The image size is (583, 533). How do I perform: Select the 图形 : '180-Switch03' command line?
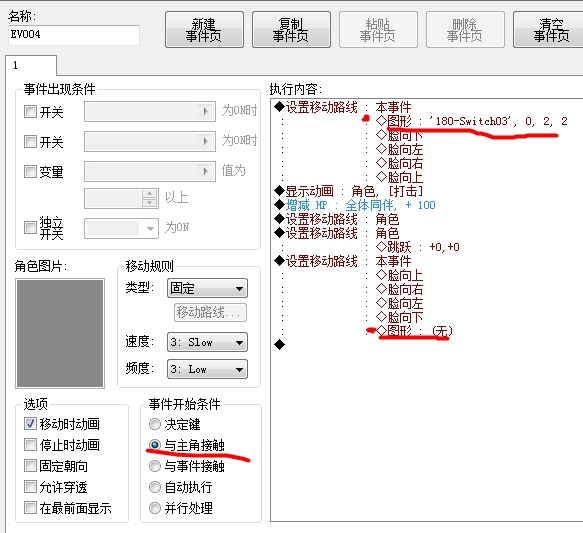pos(471,121)
